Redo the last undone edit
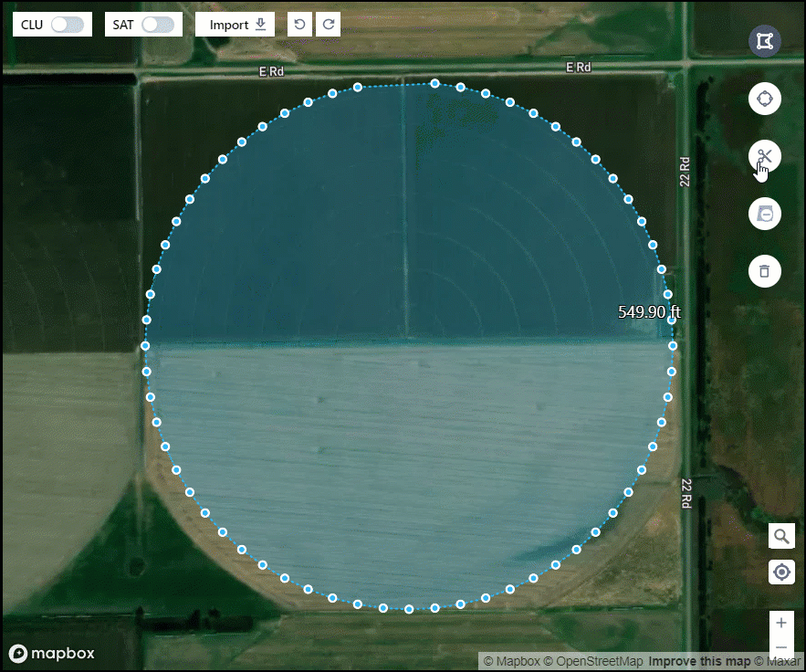The width and height of the screenshot is (806, 672). pyautogui.click(x=328, y=25)
